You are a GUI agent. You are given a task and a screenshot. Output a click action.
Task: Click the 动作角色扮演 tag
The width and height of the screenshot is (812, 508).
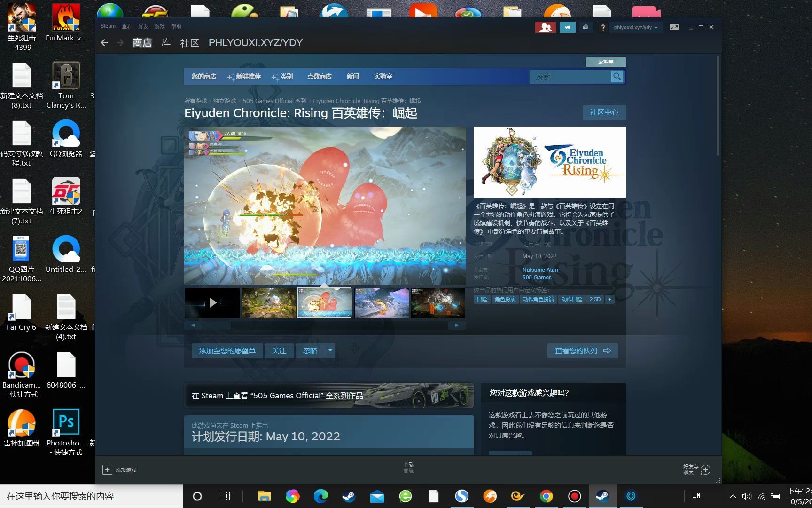[x=538, y=299]
